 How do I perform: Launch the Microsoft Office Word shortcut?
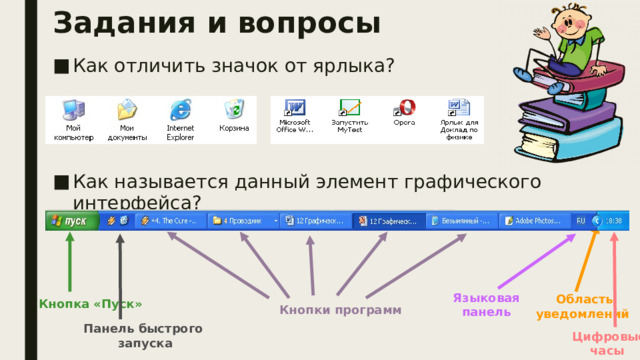tap(295, 116)
